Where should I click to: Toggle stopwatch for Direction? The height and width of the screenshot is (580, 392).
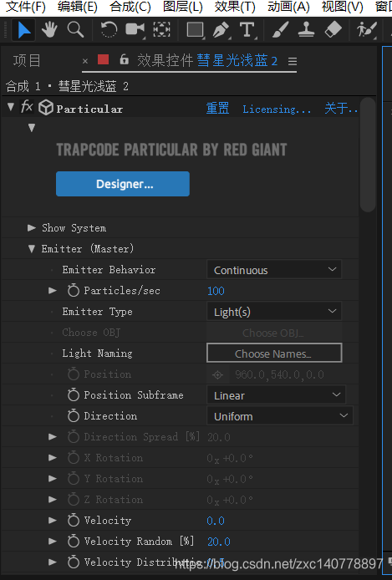74,415
